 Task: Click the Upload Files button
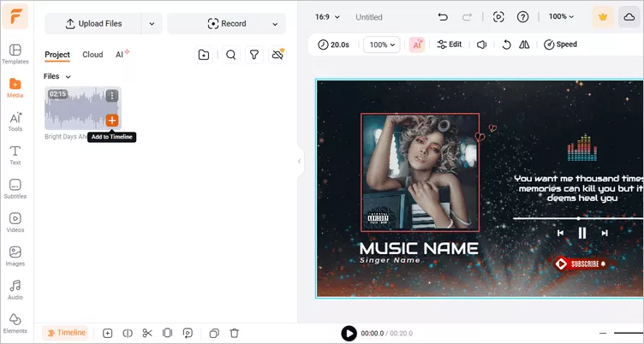pyautogui.click(x=93, y=24)
